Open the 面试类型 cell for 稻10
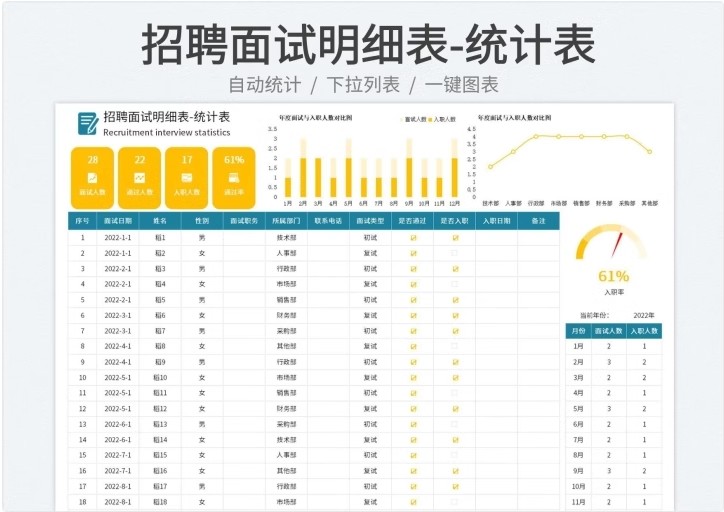The height and width of the screenshot is (512, 724). pyautogui.click(x=370, y=378)
